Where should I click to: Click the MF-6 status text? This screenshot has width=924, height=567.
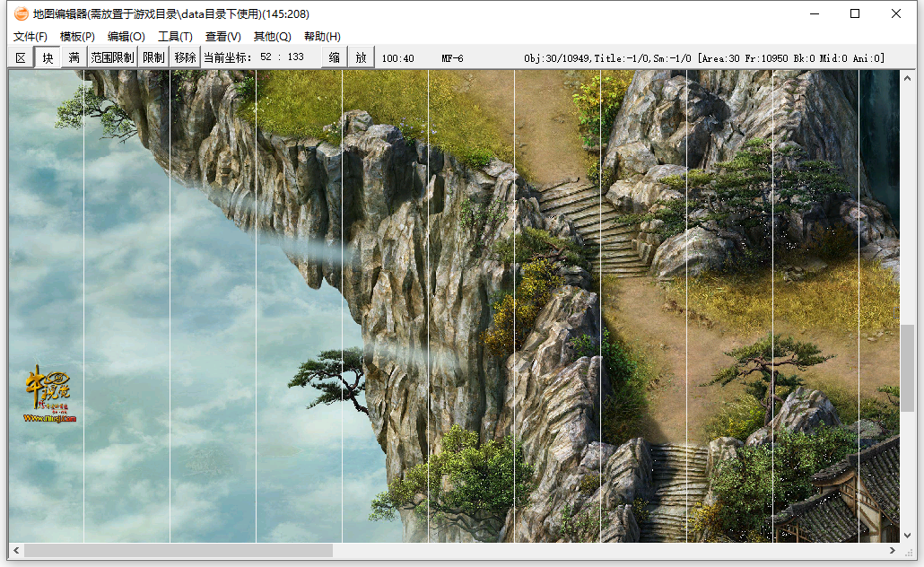click(x=452, y=58)
